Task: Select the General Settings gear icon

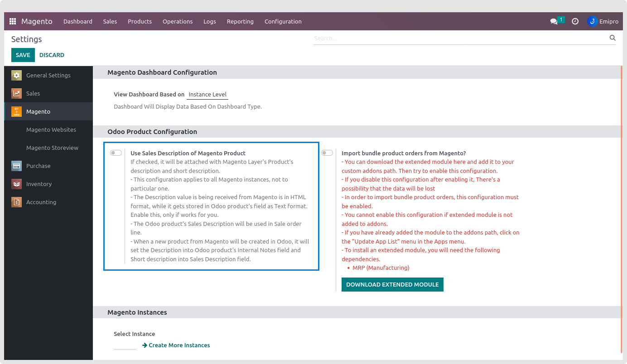Action: click(x=17, y=75)
